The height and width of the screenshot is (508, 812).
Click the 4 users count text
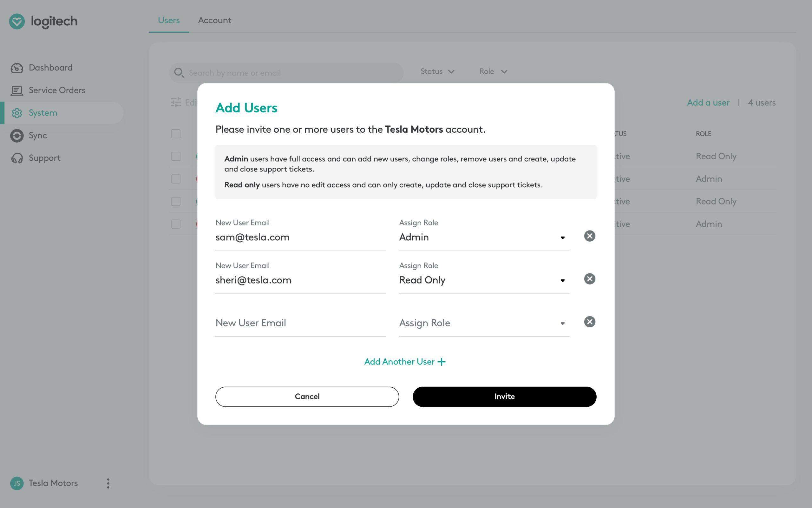[x=762, y=103]
